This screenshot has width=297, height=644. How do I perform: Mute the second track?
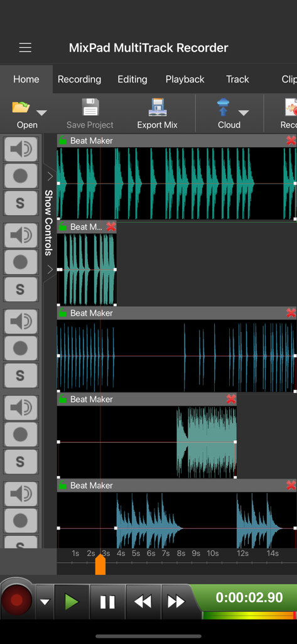[x=21, y=235]
